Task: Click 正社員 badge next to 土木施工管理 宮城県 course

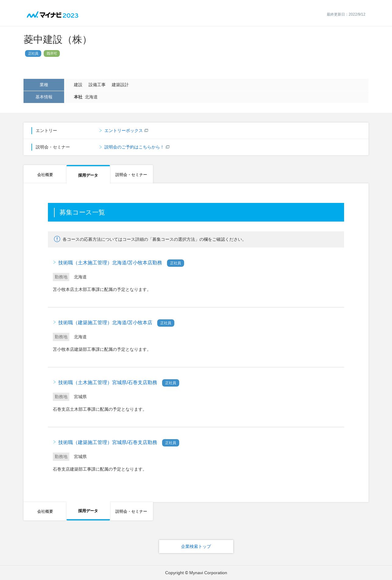Action: pyautogui.click(x=171, y=383)
